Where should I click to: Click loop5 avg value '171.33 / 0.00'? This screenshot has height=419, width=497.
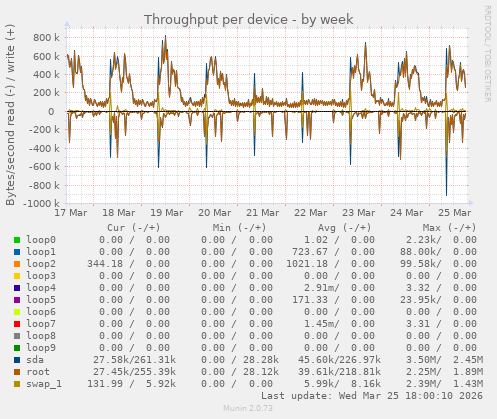click(x=333, y=300)
